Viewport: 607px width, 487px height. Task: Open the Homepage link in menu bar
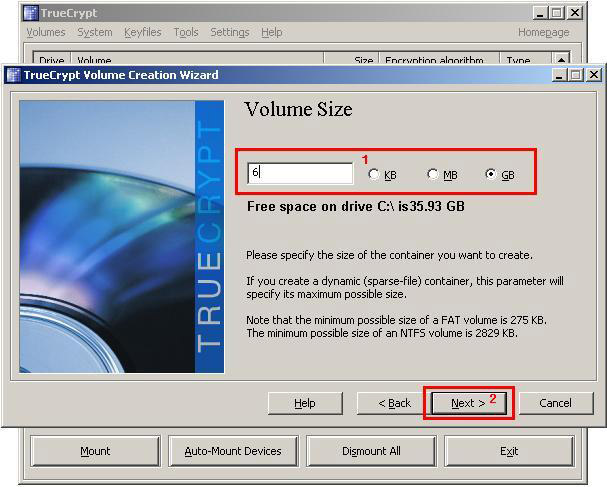tap(544, 32)
